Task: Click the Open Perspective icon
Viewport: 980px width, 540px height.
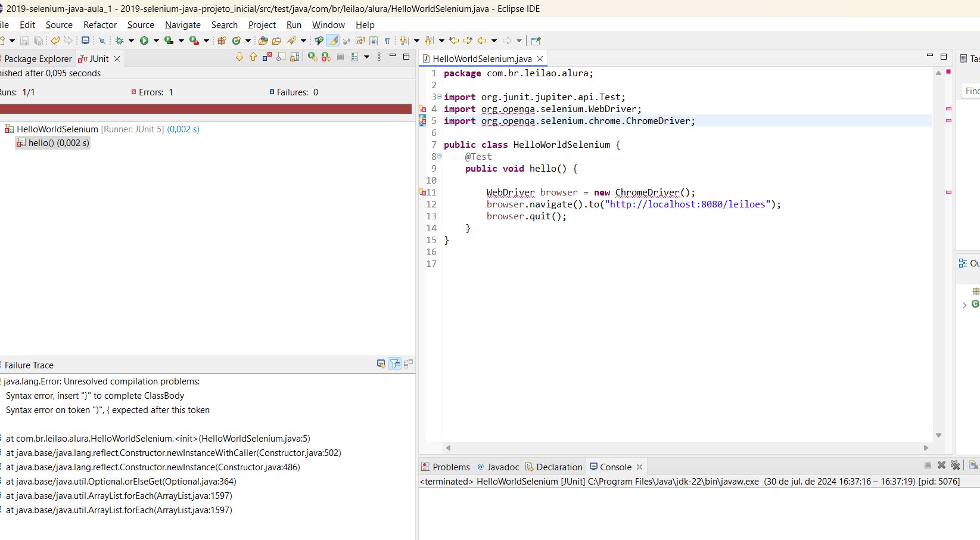Action: (536, 41)
